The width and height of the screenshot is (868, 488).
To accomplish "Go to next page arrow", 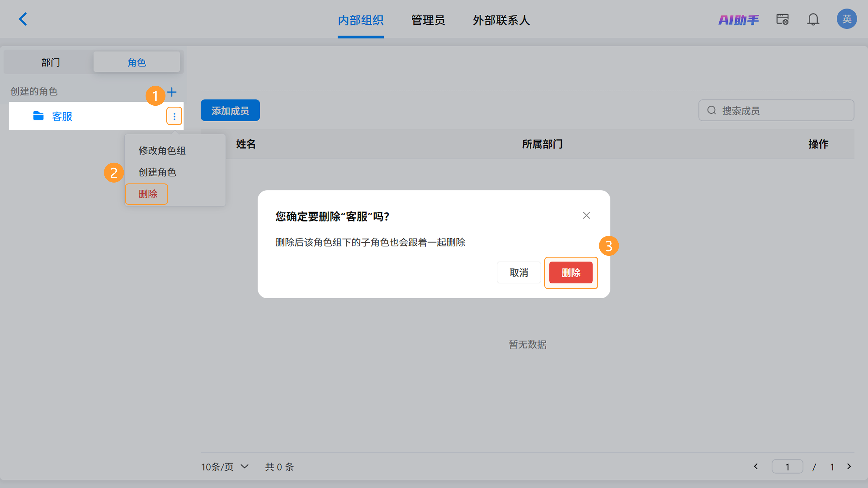I will (849, 467).
